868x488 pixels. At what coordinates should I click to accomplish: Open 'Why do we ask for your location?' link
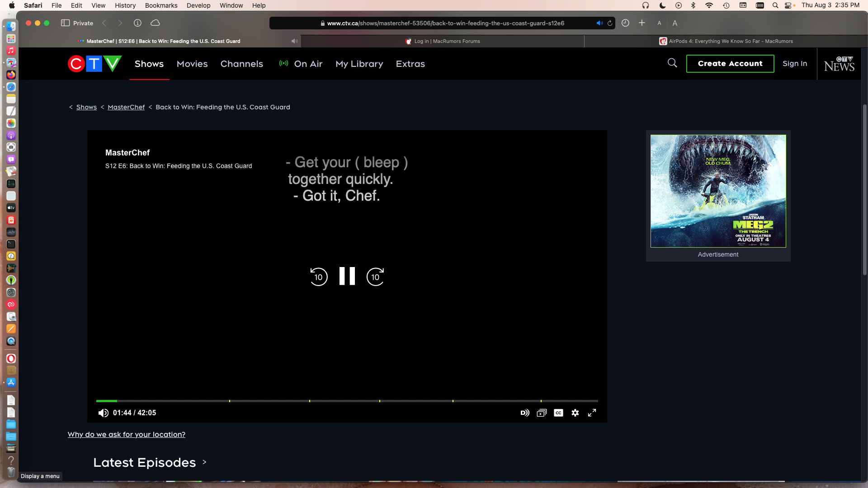tap(127, 434)
